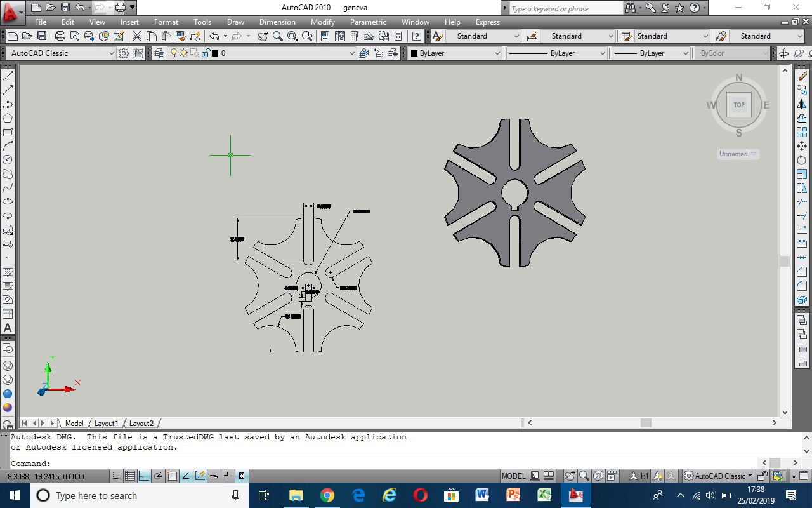812x508 pixels.
Task: Open Layer Properties Manager icon
Action: [x=159, y=53]
